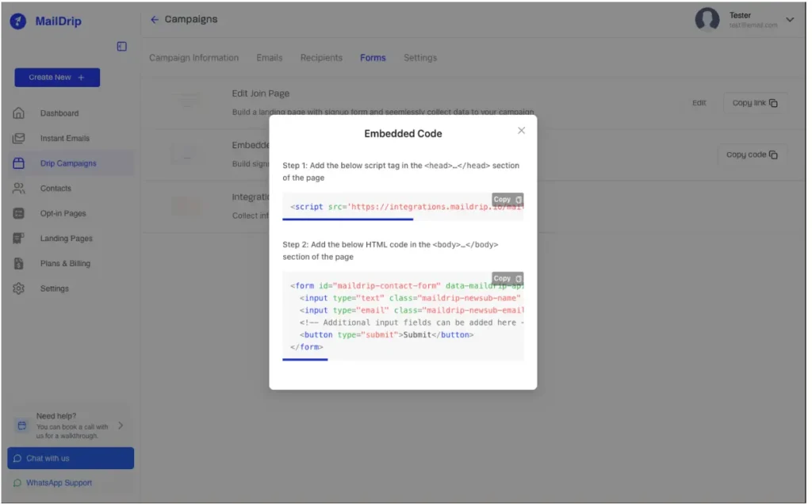Click the Plans & Billing invoice icon
The image size is (812, 504).
point(19,263)
